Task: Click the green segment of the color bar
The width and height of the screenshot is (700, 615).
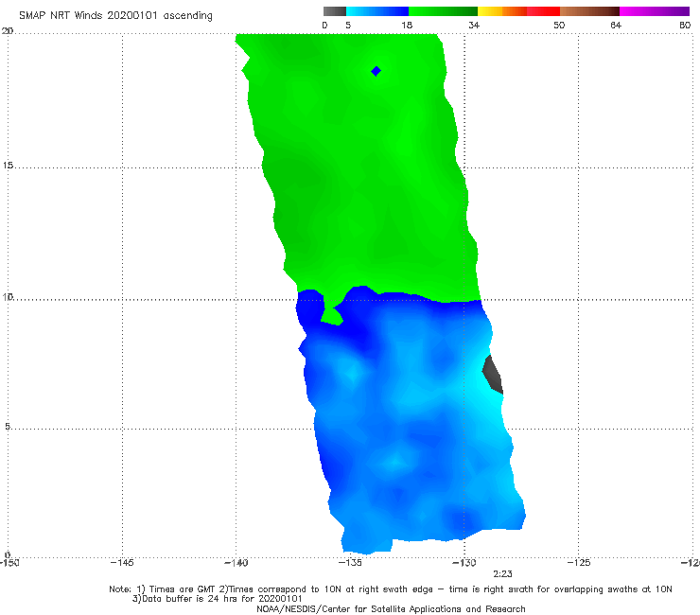Action: [443, 11]
